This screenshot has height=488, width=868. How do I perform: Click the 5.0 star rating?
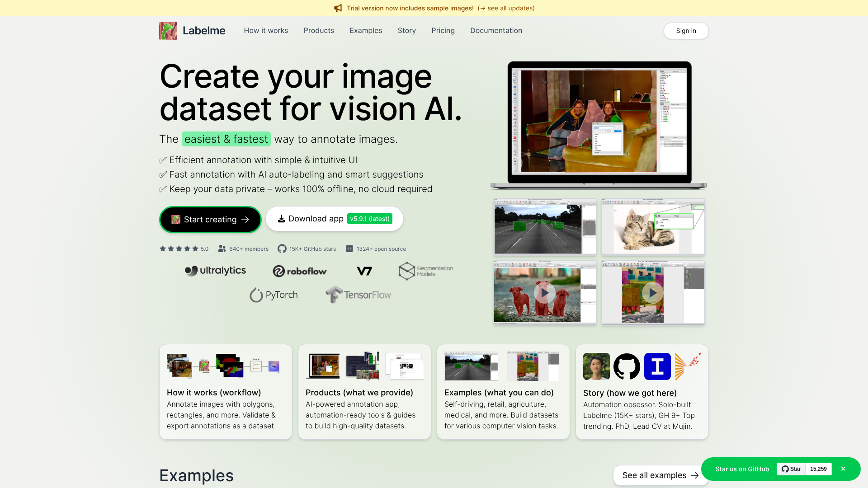[x=184, y=249]
